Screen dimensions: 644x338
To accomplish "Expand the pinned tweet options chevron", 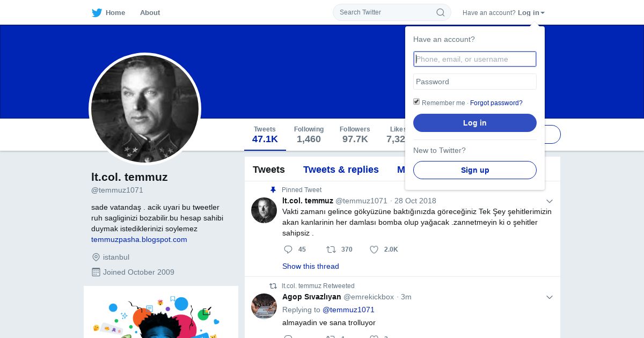I will (x=549, y=201).
